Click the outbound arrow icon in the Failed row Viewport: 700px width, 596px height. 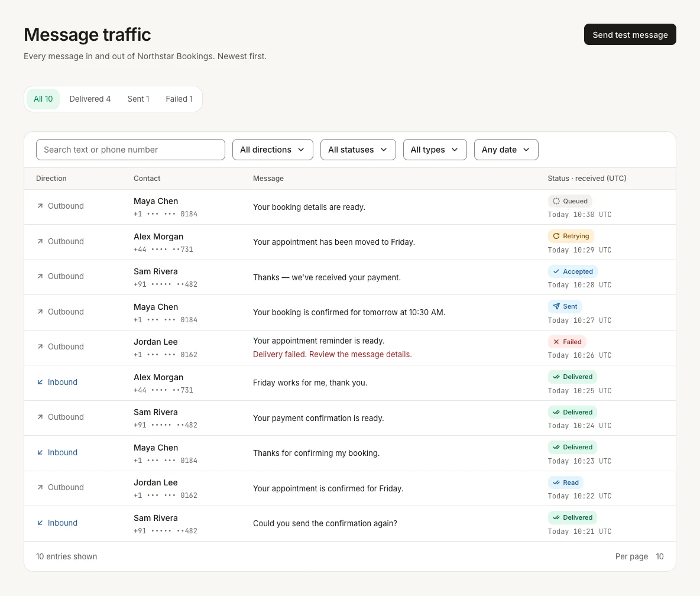click(x=40, y=346)
